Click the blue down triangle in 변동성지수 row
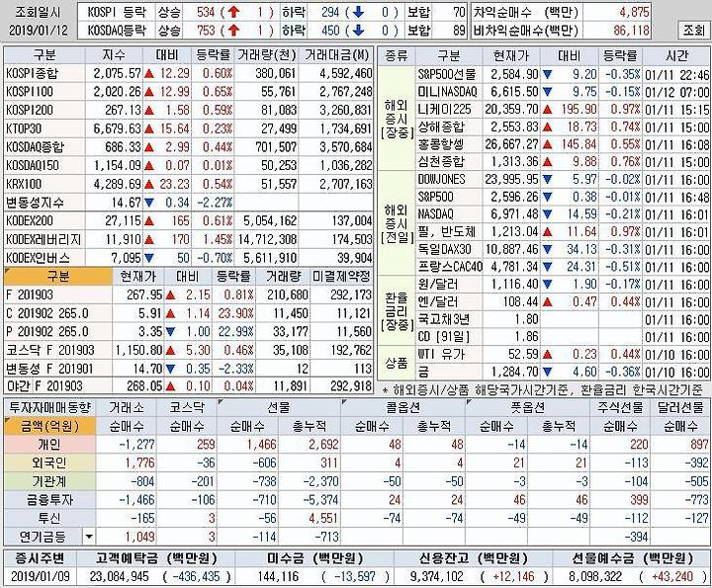Viewport: 712px width, 588px height. [x=149, y=203]
